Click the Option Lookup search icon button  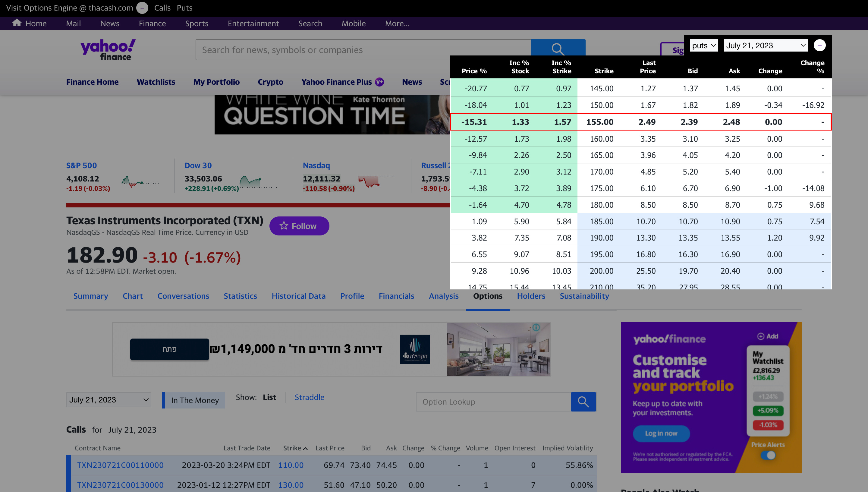(583, 402)
